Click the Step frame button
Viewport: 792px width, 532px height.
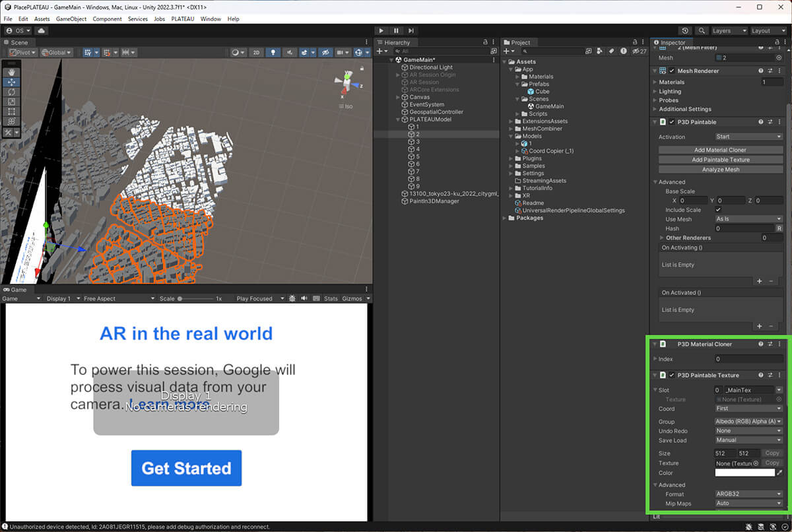point(411,30)
